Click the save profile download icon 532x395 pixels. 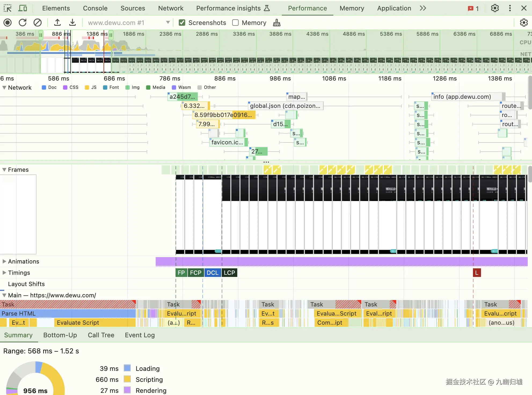[72, 23]
